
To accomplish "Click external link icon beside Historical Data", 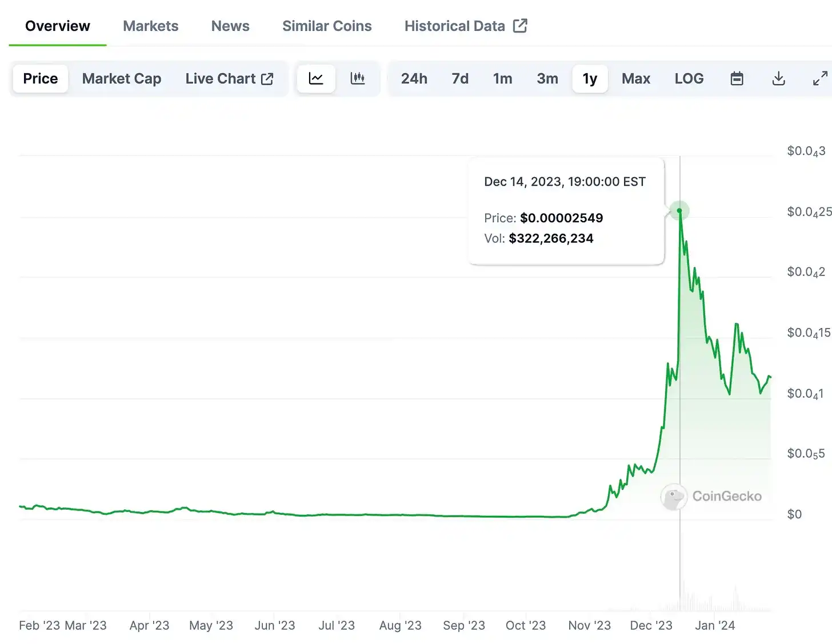I will [520, 26].
